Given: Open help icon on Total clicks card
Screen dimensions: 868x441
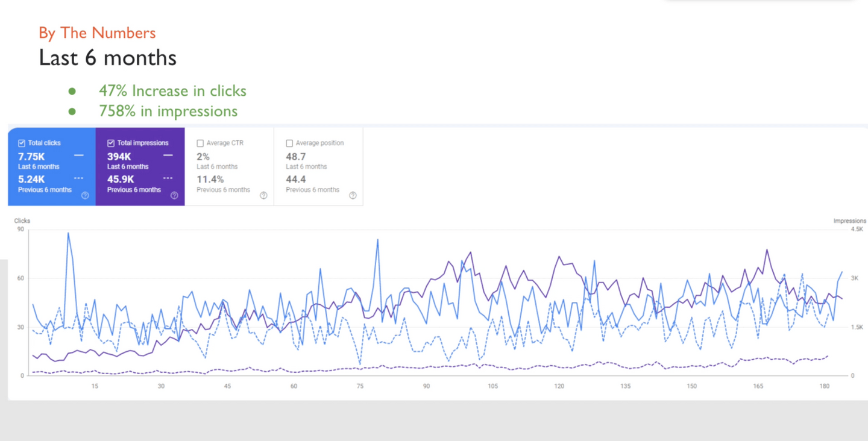Looking at the screenshot, I should (x=85, y=195).
